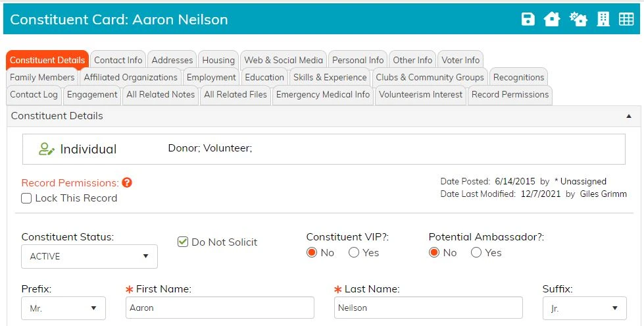The height and width of the screenshot is (326, 644).
Task: Click the Individual person edit icon
Action: tap(47, 149)
